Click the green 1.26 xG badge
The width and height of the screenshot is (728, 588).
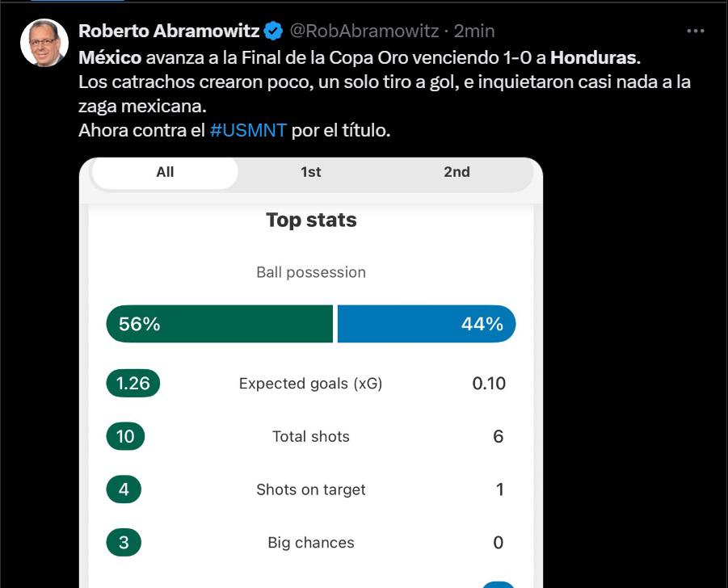pyautogui.click(x=133, y=383)
